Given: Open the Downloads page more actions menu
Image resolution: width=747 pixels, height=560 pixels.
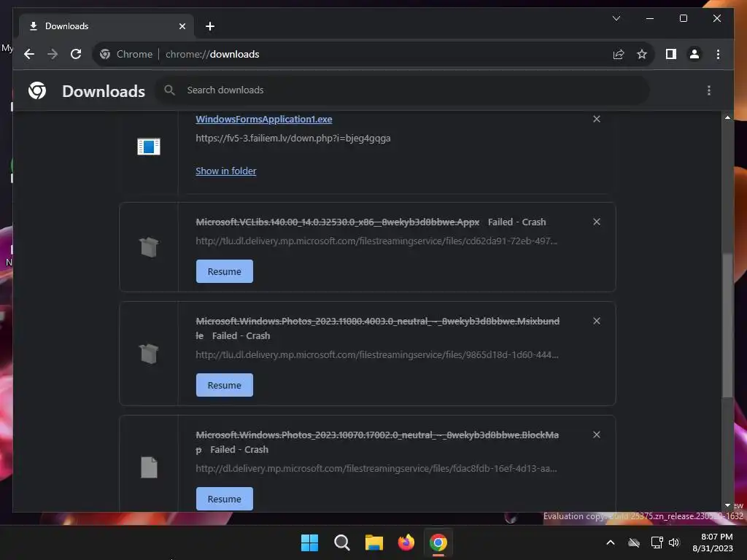Looking at the screenshot, I should coord(709,90).
